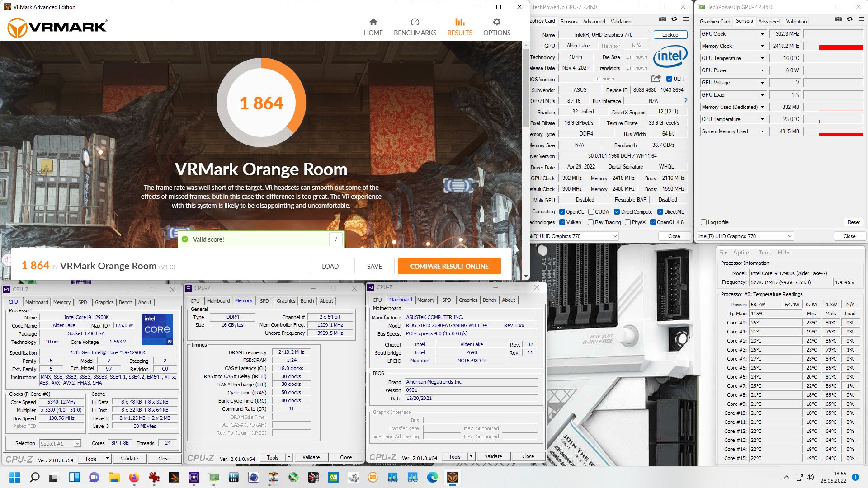The image size is (868, 488).
Task: Click the clock showing 13:55 in the taskbar
Action: tap(840, 474)
